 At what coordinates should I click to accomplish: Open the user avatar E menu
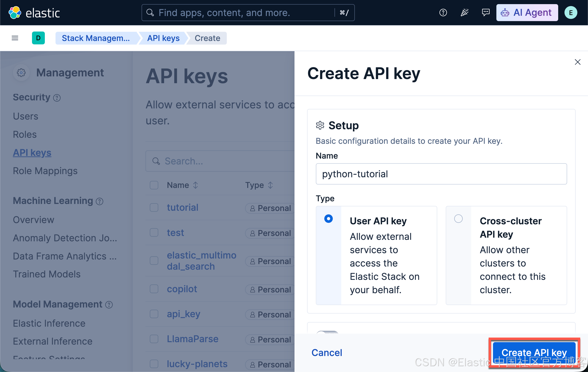click(x=571, y=13)
